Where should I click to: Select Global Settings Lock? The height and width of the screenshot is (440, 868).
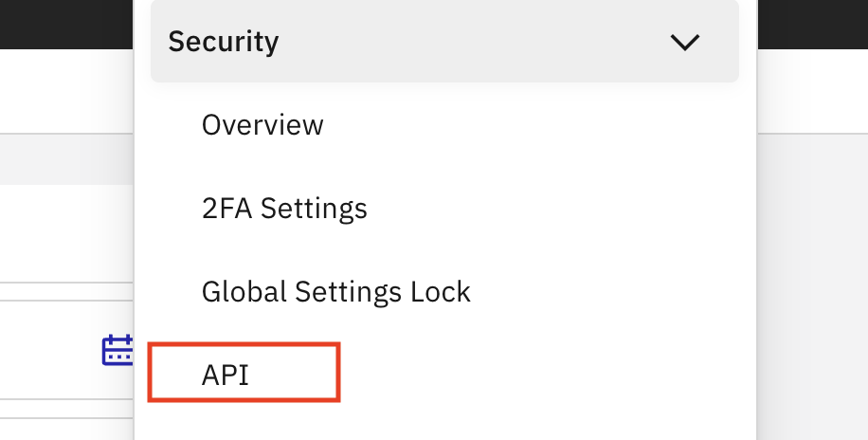coord(336,291)
